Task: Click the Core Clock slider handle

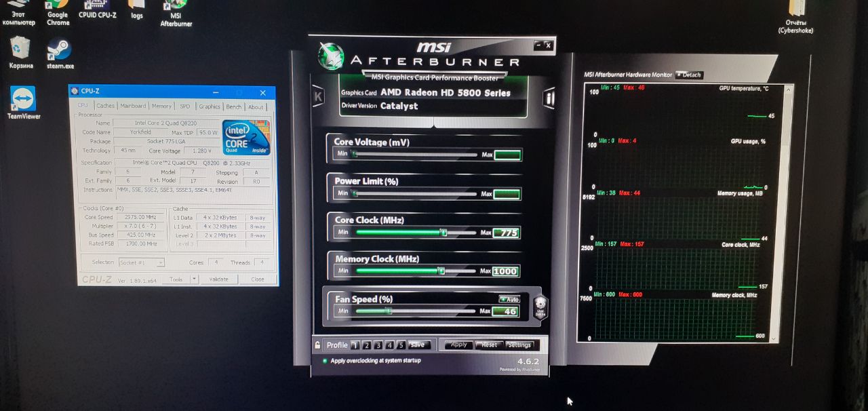Action: (444, 232)
